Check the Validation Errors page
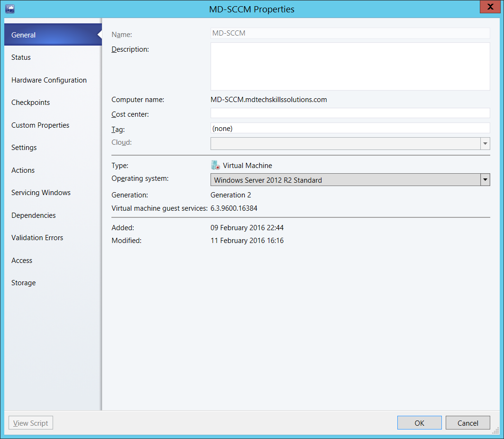Screen dimensions: 504x439 pos(37,237)
